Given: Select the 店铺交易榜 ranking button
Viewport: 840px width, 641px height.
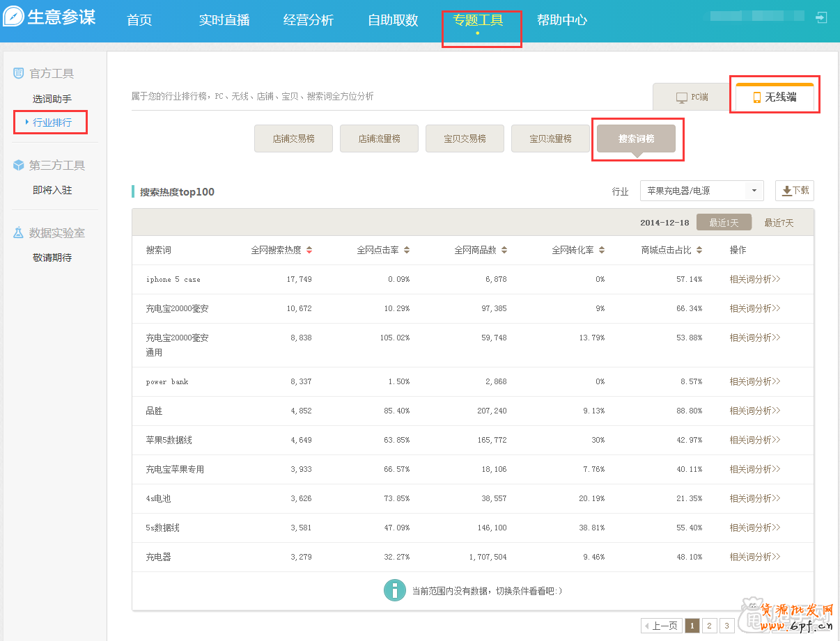Looking at the screenshot, I should [x=293, y=139].
